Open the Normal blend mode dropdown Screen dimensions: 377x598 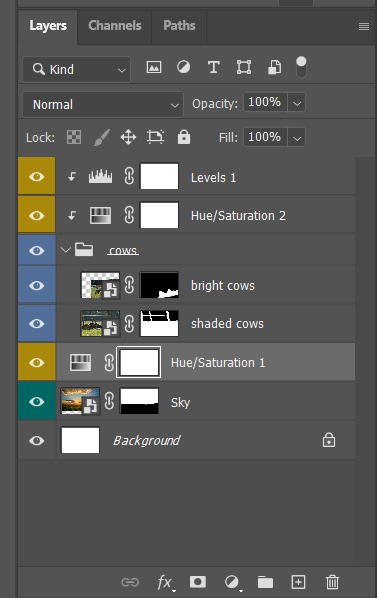tap(103, 104)
